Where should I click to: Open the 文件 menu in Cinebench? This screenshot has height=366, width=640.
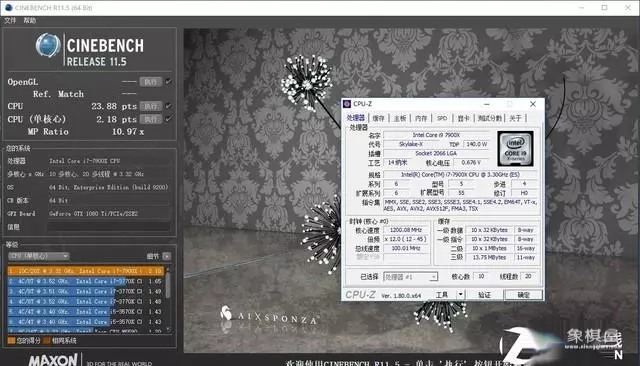(10, 20)
